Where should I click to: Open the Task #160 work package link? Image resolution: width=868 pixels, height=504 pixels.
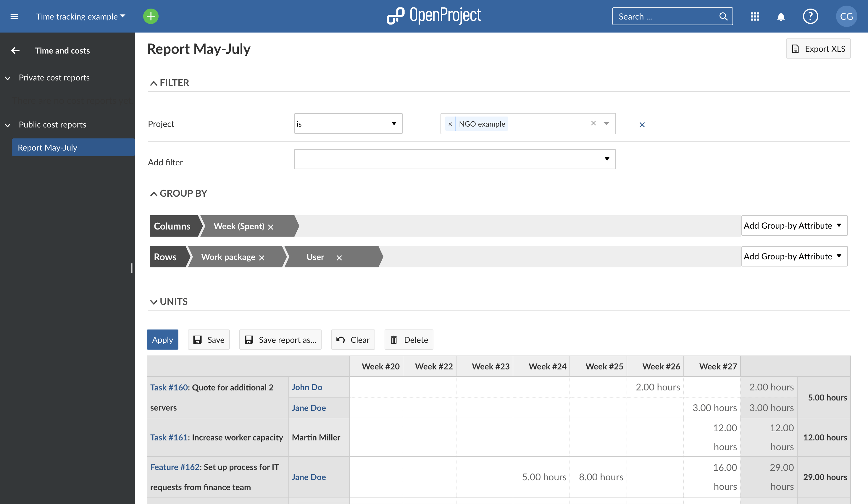coord(168,387)
